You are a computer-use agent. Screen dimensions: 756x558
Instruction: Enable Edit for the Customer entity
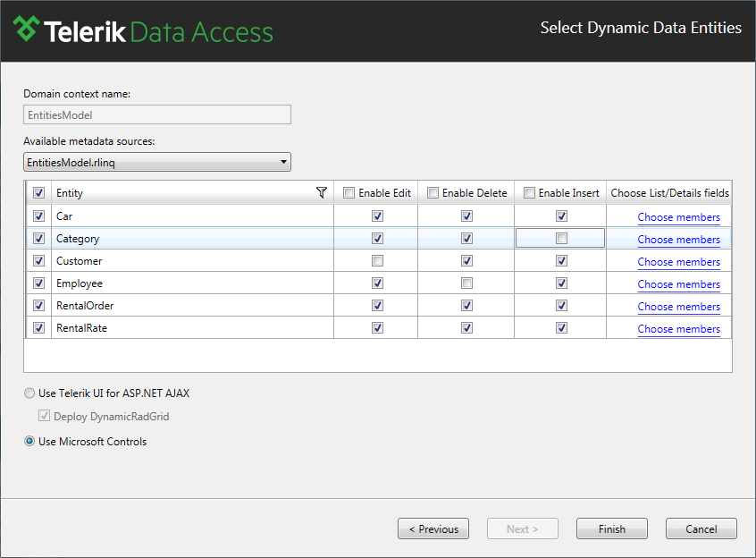[x=377, y=261]
